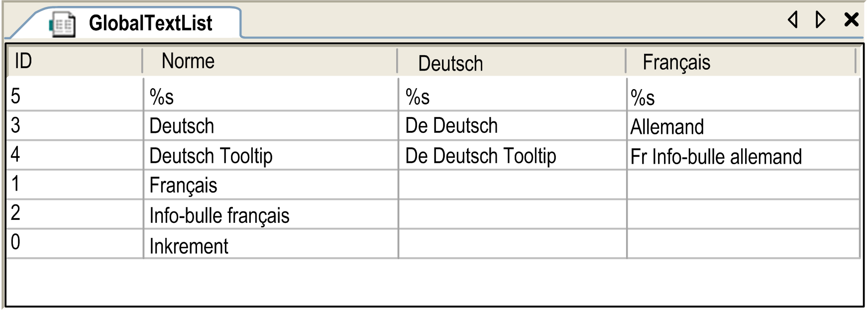Click the left tab scroll arrow
This screenshot has height=310, width=868.
793,19
